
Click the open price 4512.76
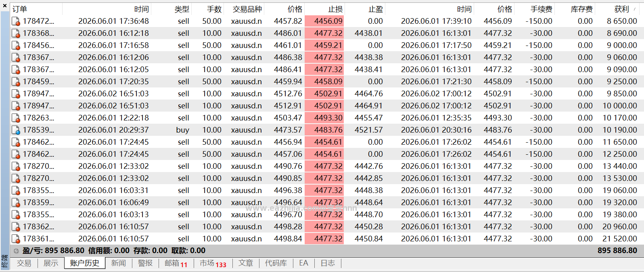[x=288, y=93]
